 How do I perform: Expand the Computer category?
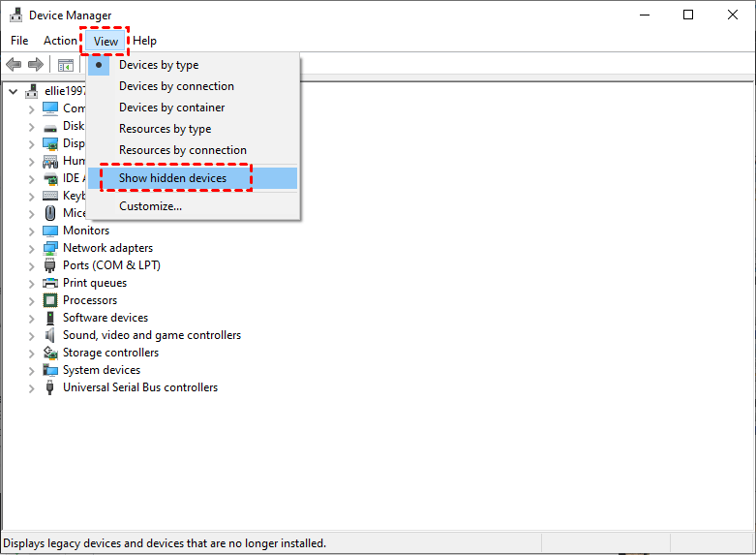tap(32, 109)
